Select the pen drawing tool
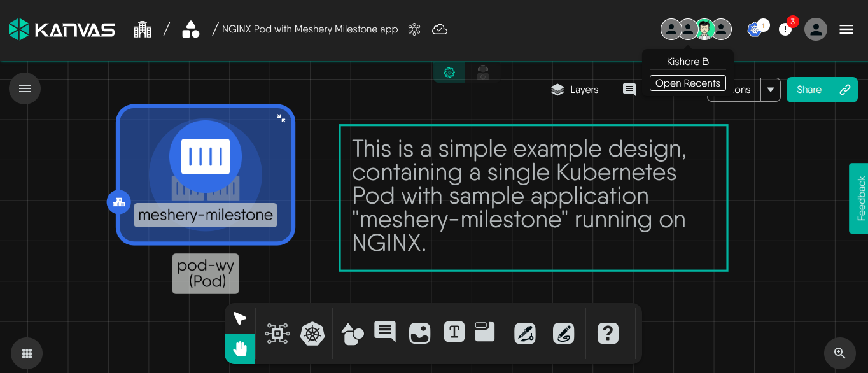The width and height of the screenshot is (868, 373). tap(525, 334)
